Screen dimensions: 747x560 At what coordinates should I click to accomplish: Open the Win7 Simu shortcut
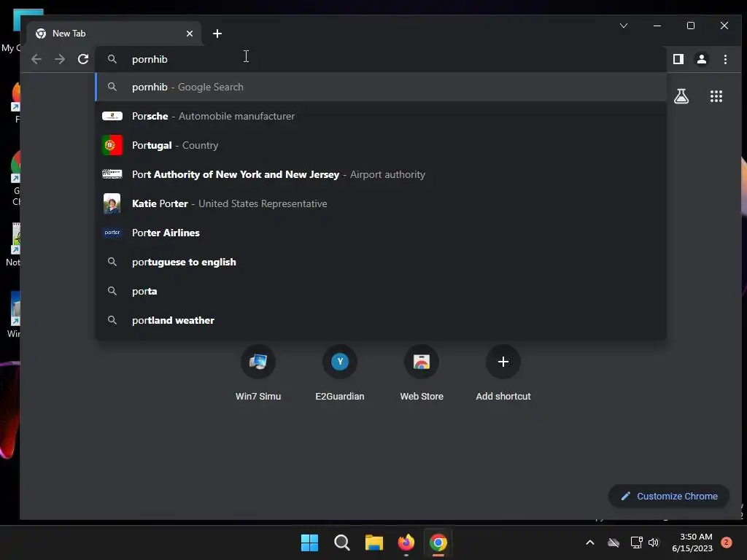pos(258,374)
